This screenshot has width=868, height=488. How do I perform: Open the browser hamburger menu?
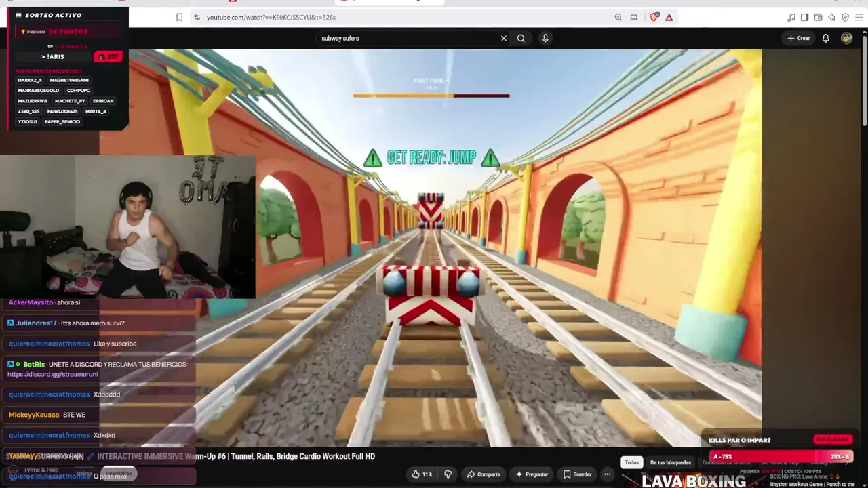pos(859,17)
